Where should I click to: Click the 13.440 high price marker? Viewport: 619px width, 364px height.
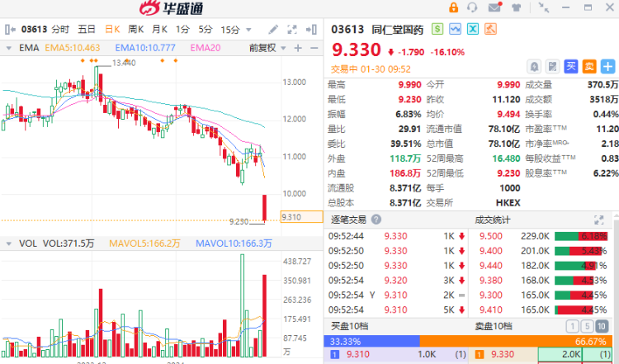[124, 63]
